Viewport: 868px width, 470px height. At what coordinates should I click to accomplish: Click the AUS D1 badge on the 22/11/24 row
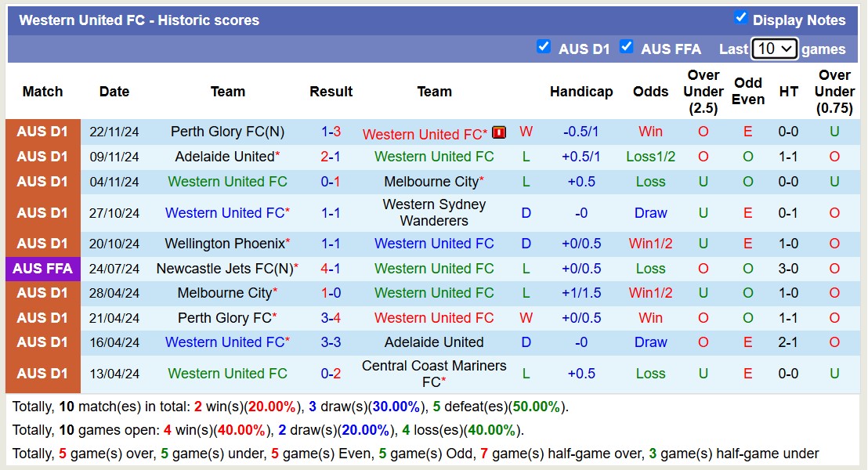click(x=42, y=132)
